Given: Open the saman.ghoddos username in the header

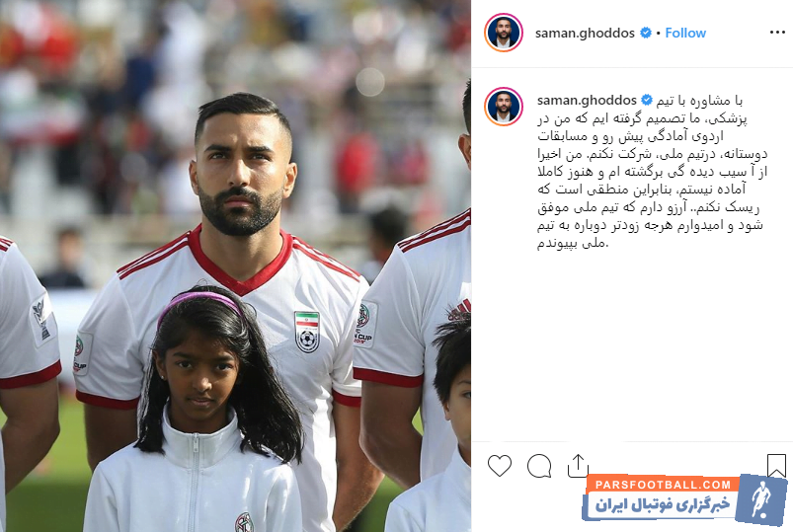Looking at the screenshot, I should click(x=585, y=33).
